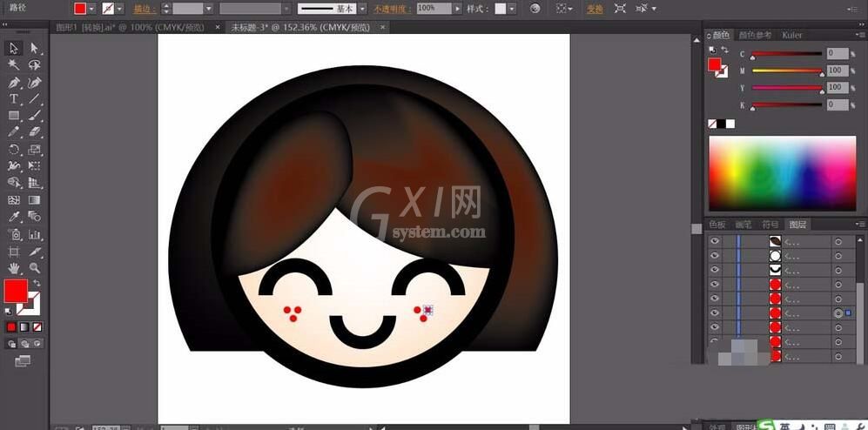The width and height of the screenshot is (868, 430).
Task: Select the Paintbrush tool
Action: 34,116
